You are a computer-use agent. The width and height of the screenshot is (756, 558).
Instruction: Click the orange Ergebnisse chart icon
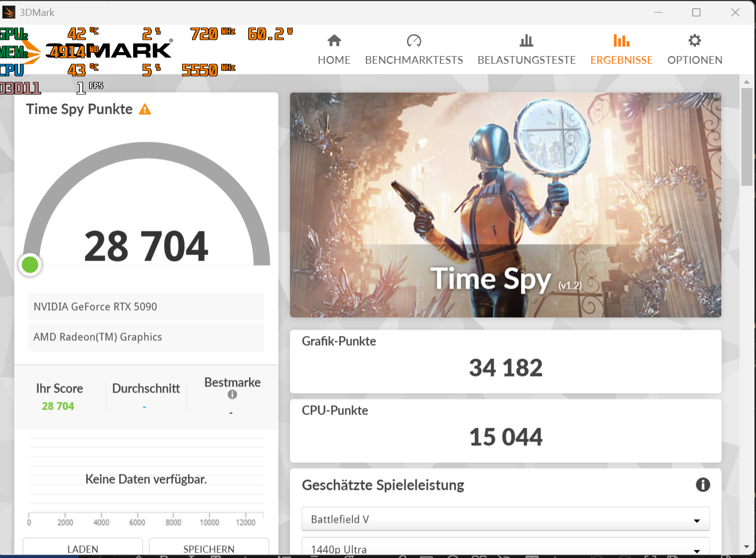click(x=621, y=40)
